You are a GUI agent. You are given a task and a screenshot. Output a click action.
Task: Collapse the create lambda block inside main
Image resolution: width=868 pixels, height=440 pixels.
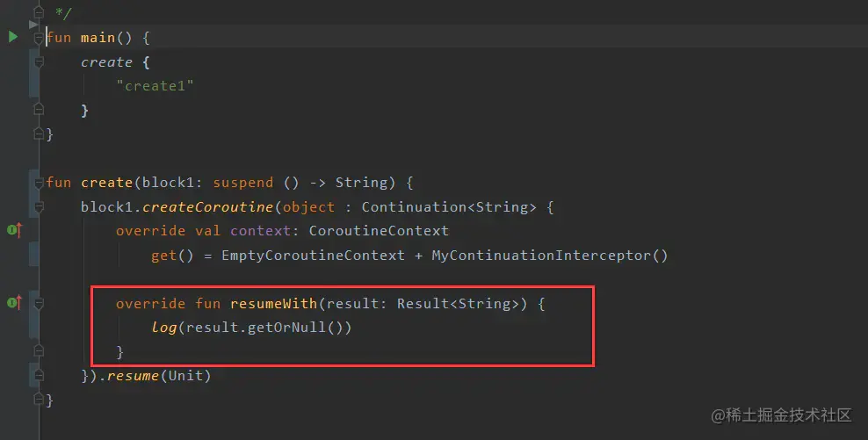pyautogui.click(x=38, y=62)
